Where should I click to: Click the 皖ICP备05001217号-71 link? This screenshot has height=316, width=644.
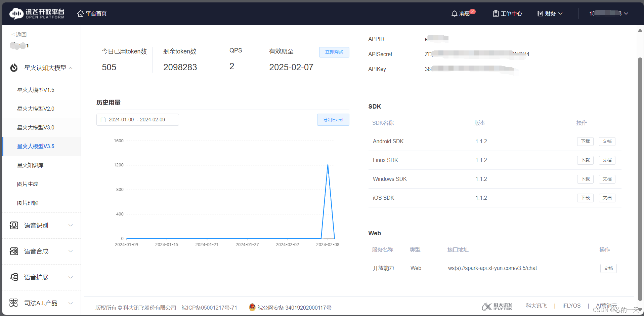click(209, 308)
